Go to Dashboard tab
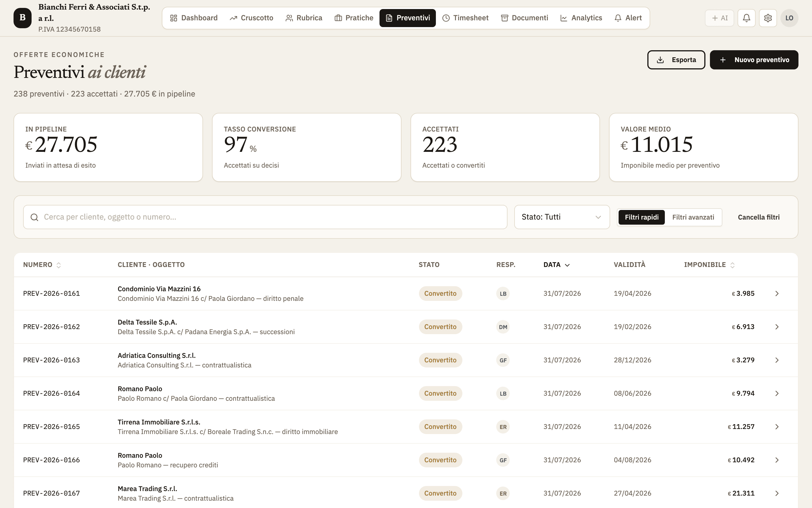Viewport: 812px width, 508px height. pos(194,18)
